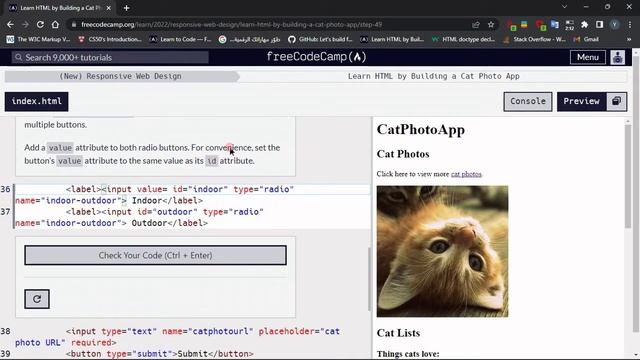640x360 pixels.
Task: Open preview in a separate window icon
Action: (x=617, y=101)
